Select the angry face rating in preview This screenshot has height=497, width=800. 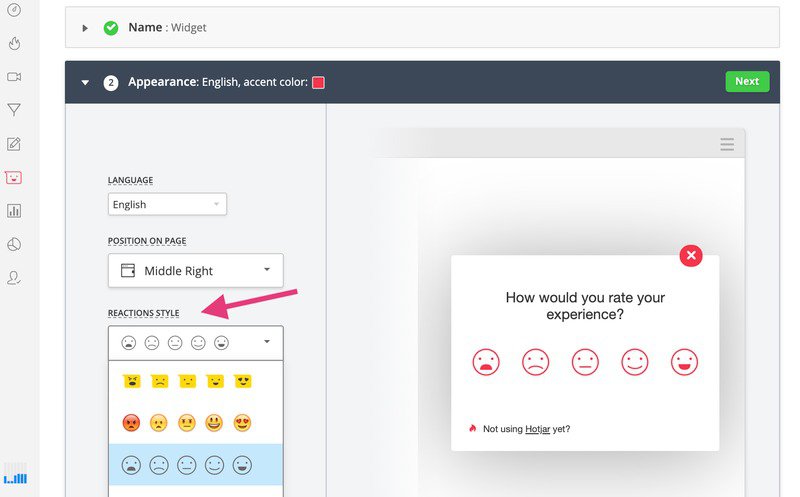(x=486, y=362)
